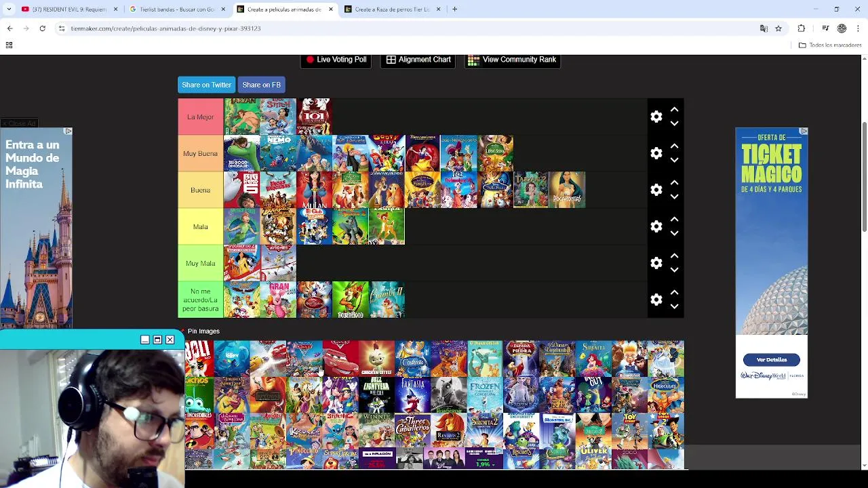Pick The Three Caballeros poster from the pool
Image resolution: width=868 pixels, height=488 pixels.
pyautogui.click(x=413, y=431)
